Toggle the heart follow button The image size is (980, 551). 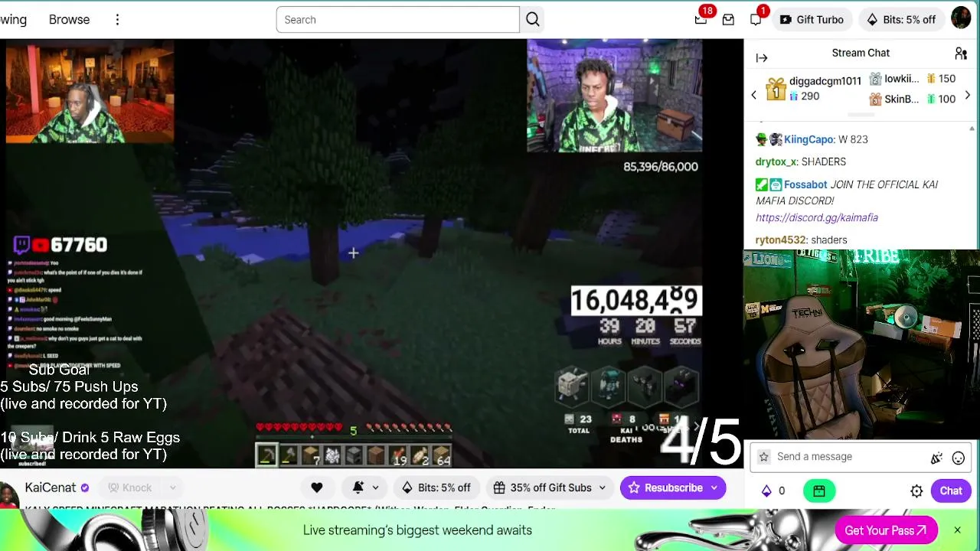coord(317,487)
